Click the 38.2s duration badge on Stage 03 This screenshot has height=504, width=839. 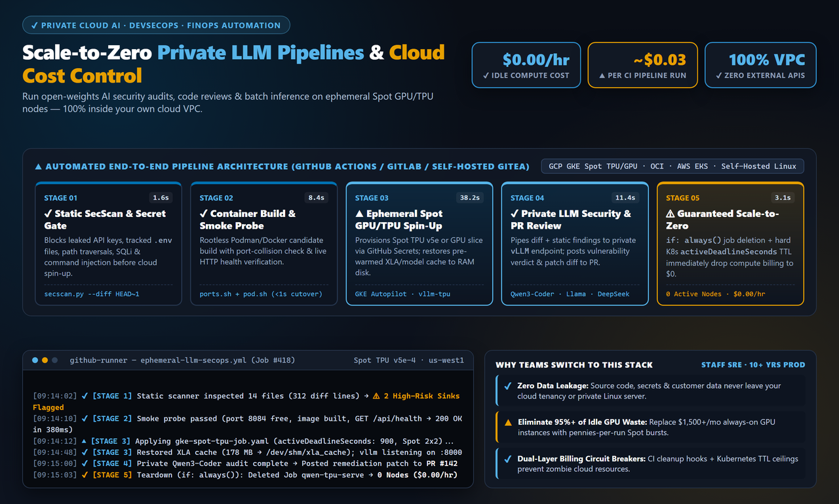(469, 197)
